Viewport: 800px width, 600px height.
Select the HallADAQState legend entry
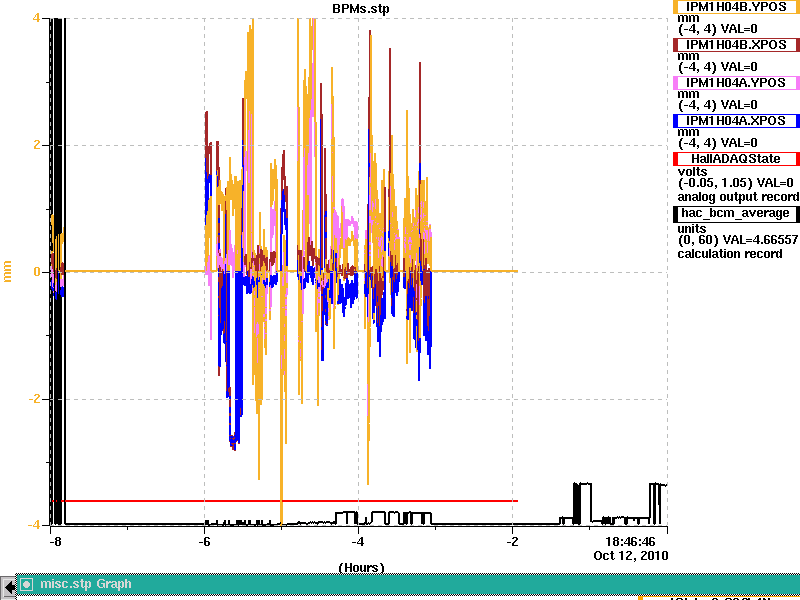click(736, 159)
